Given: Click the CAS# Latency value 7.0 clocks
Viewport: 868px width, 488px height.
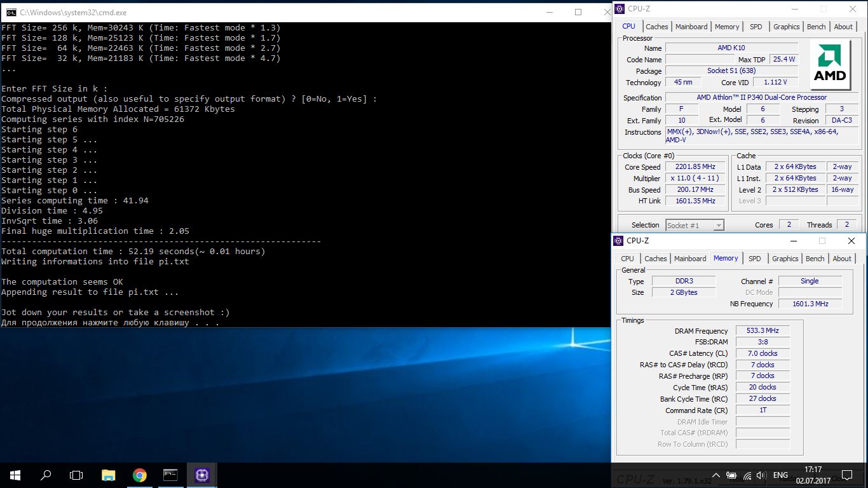Looking at the screenshot, I should 763,353.
